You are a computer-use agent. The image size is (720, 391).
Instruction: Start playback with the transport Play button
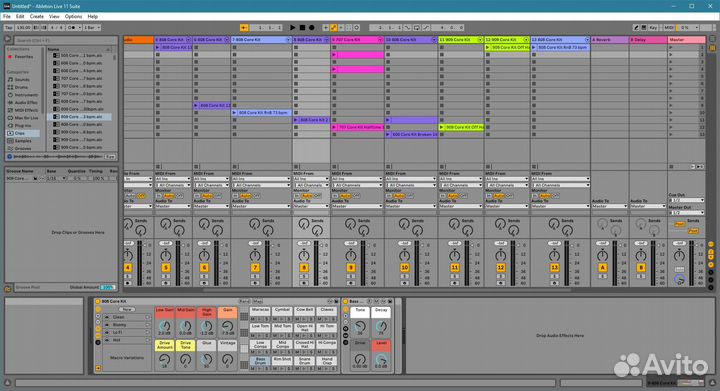pyautogui.click(x=292, y=28)
